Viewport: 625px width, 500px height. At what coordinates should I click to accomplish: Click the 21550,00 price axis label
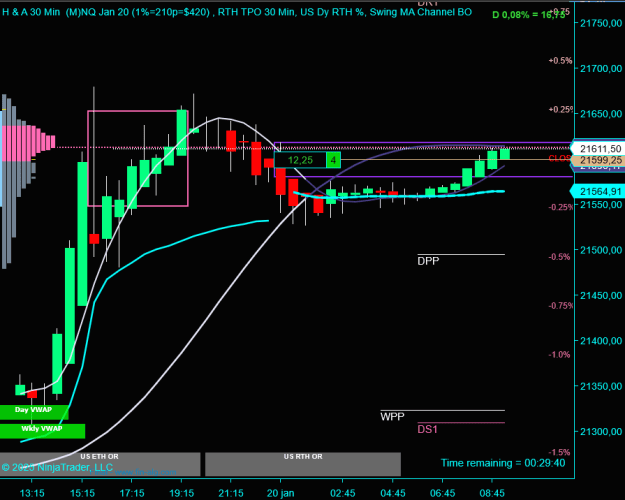[601, 205]
